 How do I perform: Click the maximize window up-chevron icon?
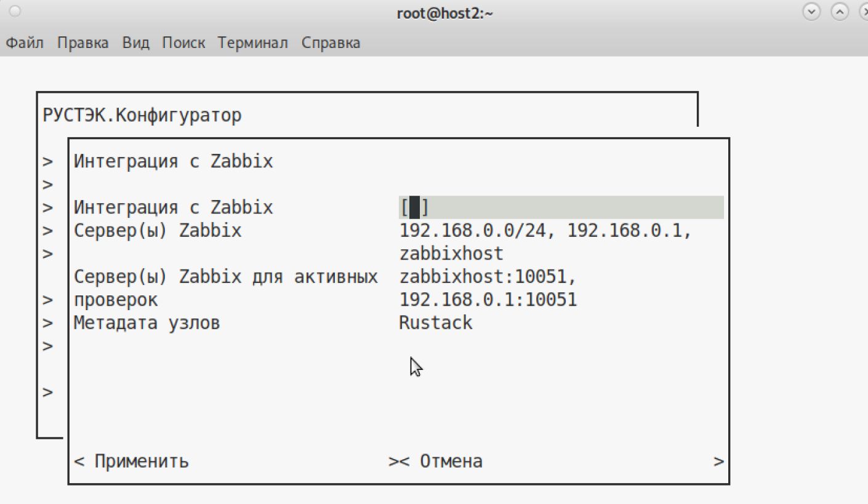839,12
